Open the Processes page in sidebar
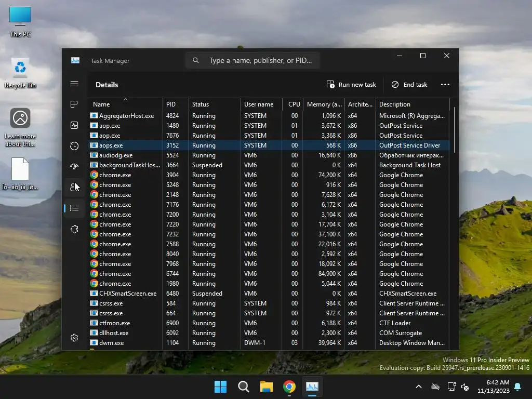This screenshot has height=399, width=532. (74, 104)
